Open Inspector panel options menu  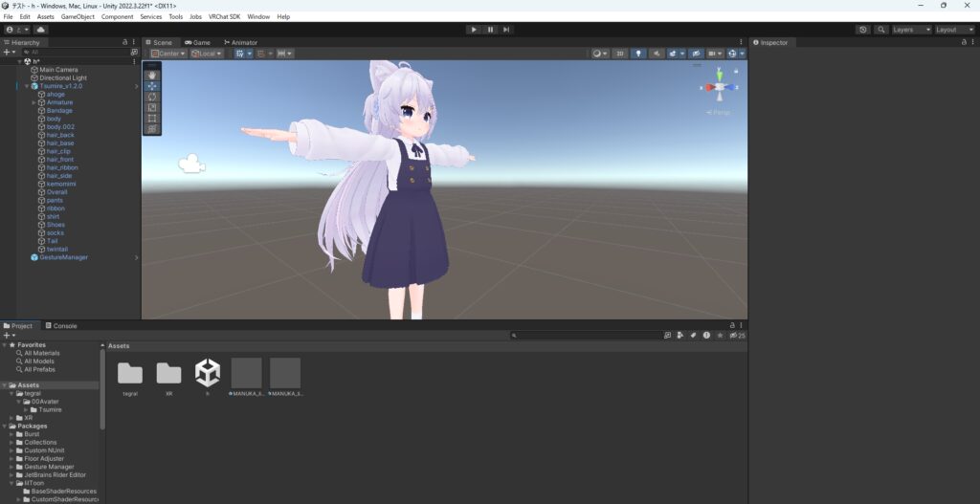tap(973, 42)
